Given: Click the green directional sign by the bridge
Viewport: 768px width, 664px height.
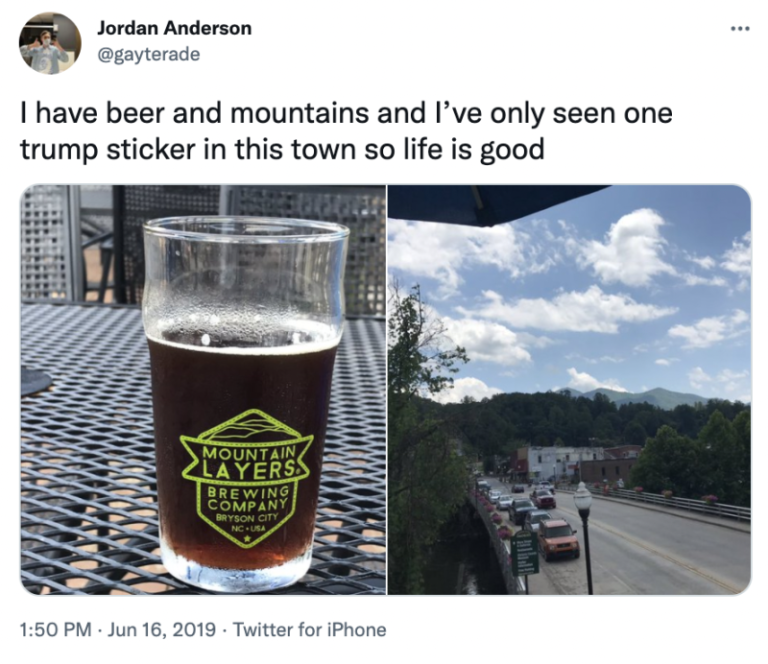Looking at the screenshot, I should pos(525,552).
